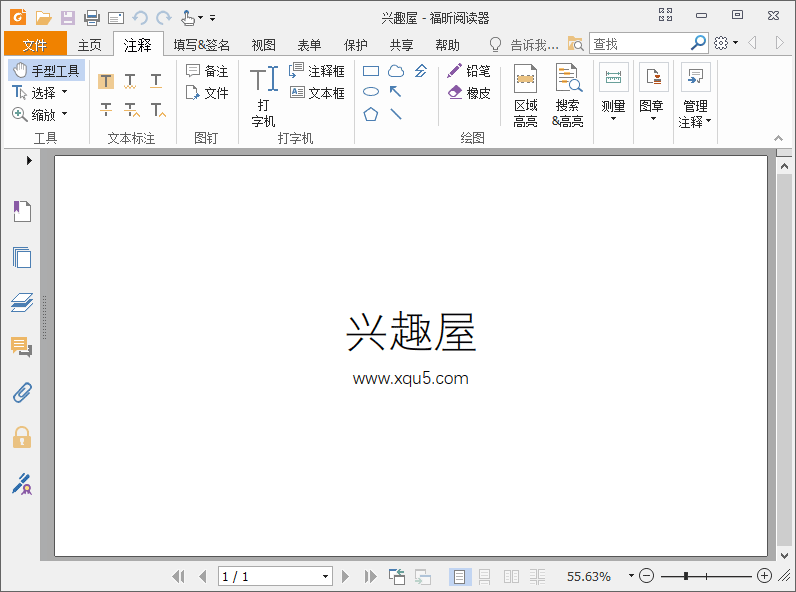
Task: Click the Print icon in quick toolbar
Action: coord(92,18)
